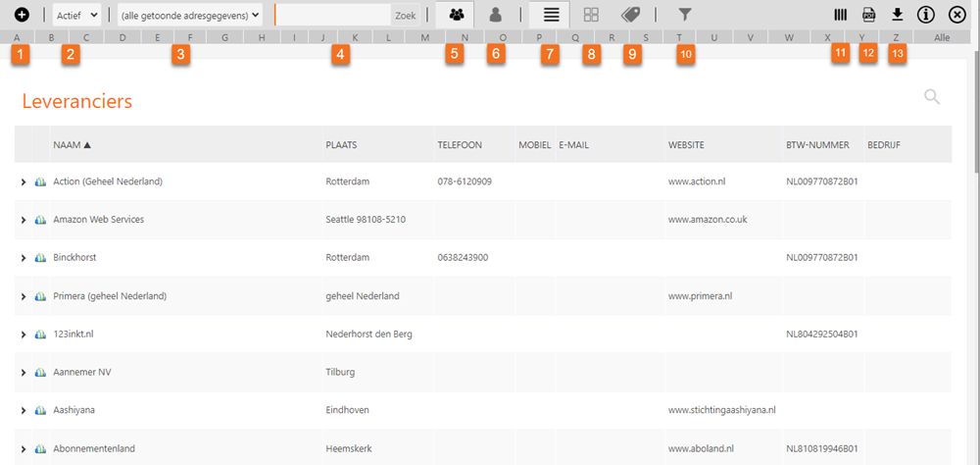Click supplier icon for Binckhorst row
The image size is (980, 465).
coord(40,258)
